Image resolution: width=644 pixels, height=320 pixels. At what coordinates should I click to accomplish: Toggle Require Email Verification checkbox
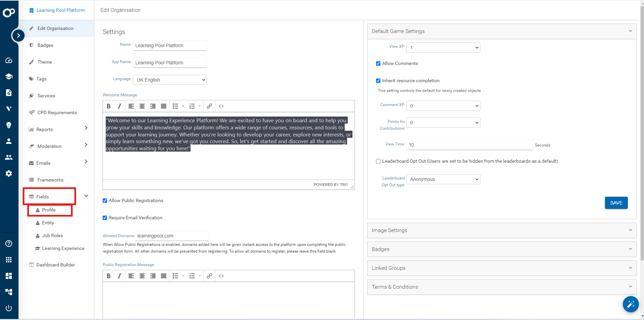pyautogui.click(x=105, y=218)
